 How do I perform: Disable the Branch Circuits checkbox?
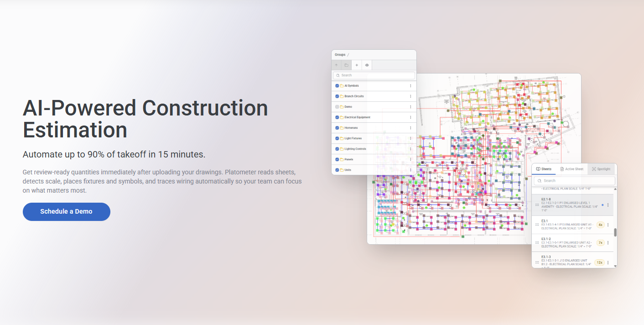[x=337, y=96]
